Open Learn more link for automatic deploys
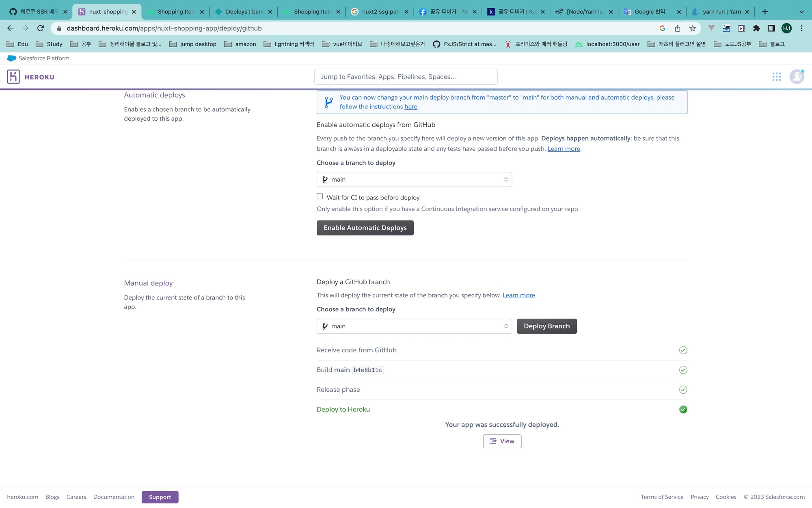Viewport: 812px width, 508px height. point(564,149)
